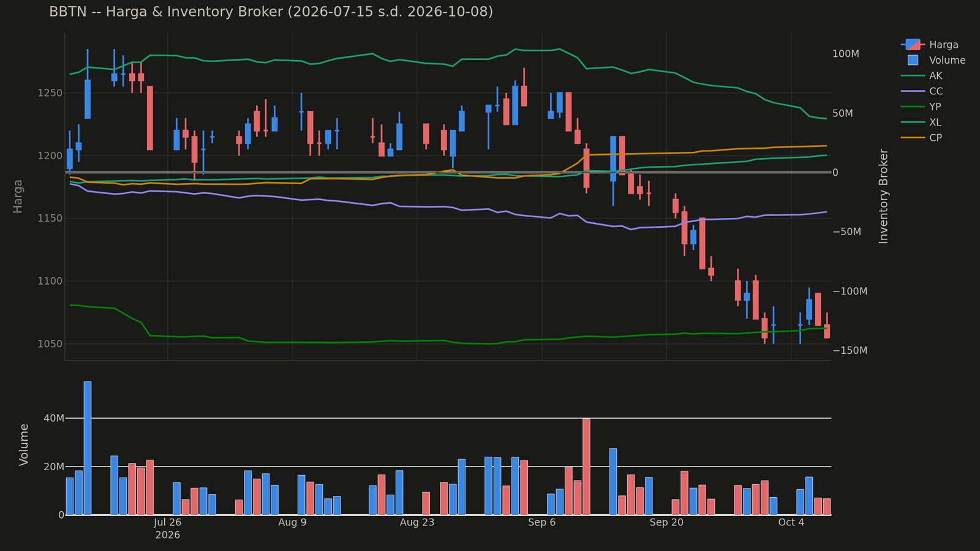Click the red 40M volume bar in September
The image size is (980, 551).
click(586, 467)
